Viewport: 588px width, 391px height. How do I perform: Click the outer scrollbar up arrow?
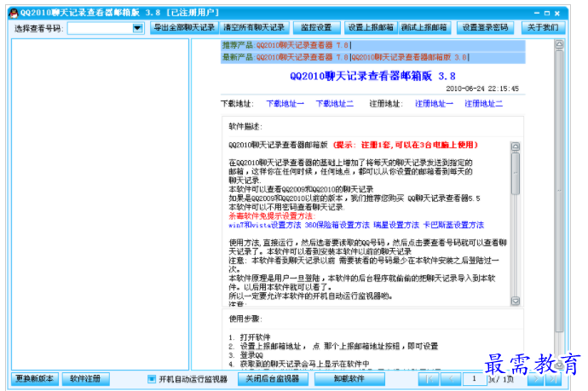559,44
